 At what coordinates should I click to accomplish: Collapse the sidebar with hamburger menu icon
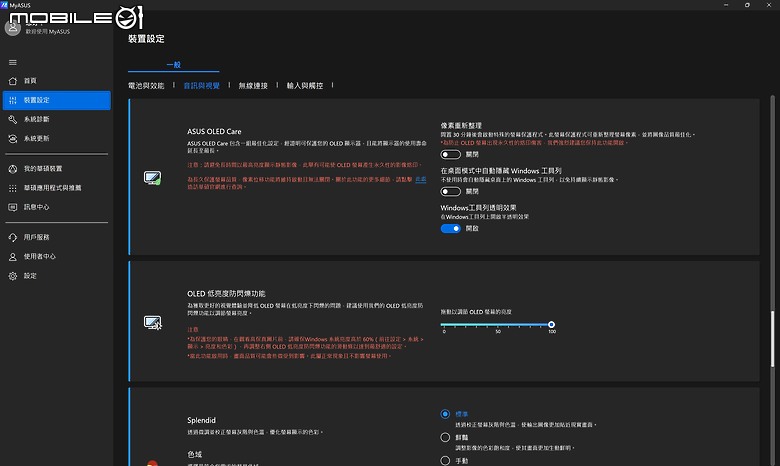point(12,63)
